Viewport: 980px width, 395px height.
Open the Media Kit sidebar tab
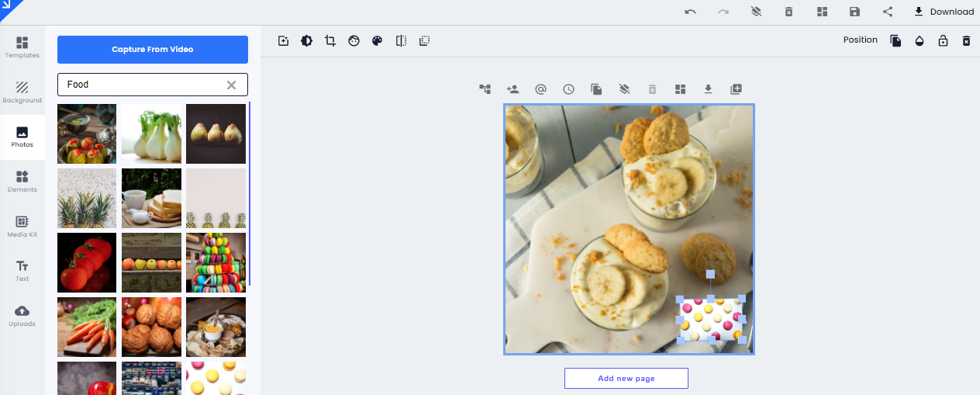(x=22, y=227)
